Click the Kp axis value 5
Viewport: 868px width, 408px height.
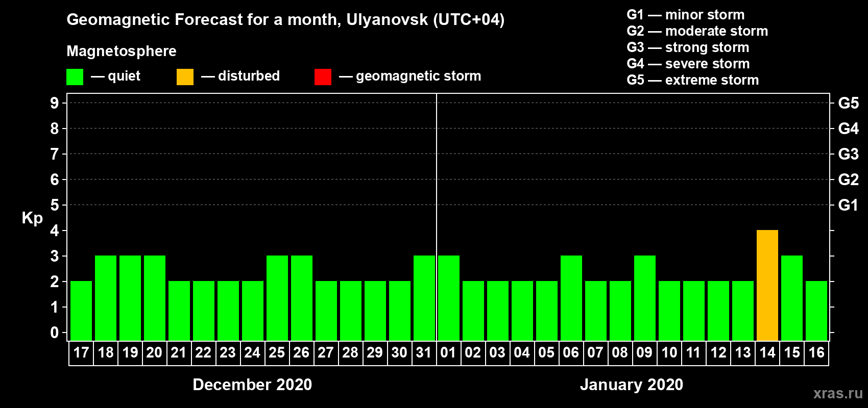pos(55,205)
